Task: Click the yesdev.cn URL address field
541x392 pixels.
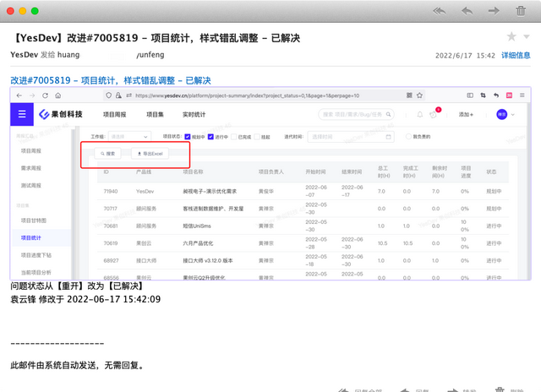Action: pos(247,95)
